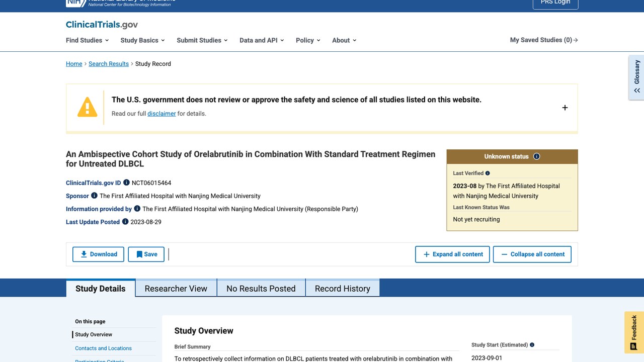Viewport: 644px width, 362px height.
Task: Click info icon next to Unknown status
Action: coord(536,156)
